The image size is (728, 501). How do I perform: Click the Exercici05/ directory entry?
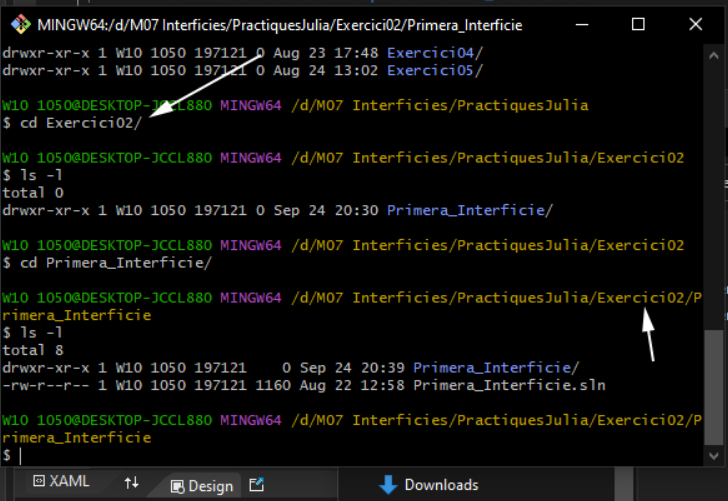click(x=434, y=70)
